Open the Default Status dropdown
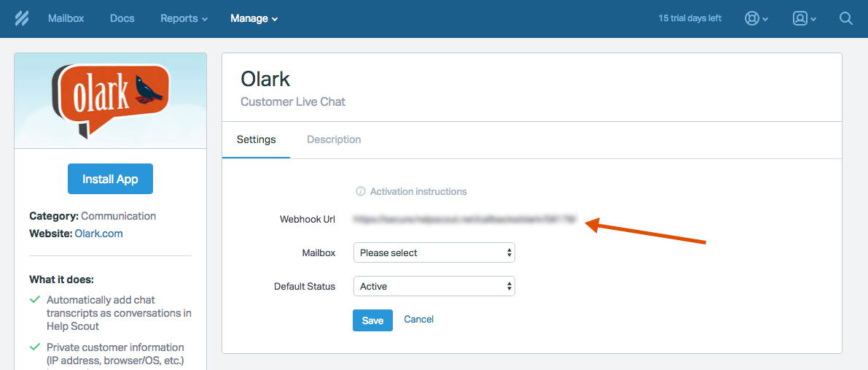 click(434, 286)
